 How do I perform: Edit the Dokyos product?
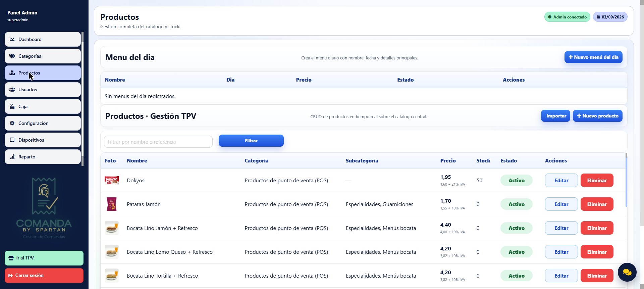pos(561,180)
